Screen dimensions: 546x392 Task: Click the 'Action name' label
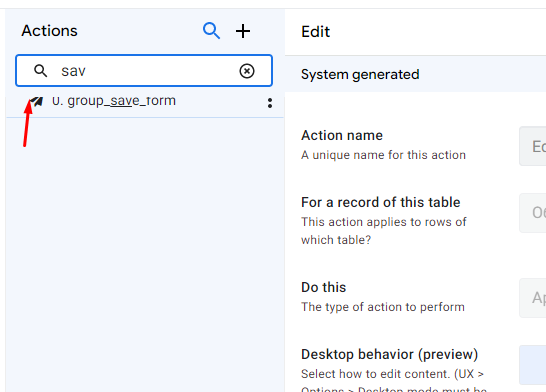coord(342,135)
